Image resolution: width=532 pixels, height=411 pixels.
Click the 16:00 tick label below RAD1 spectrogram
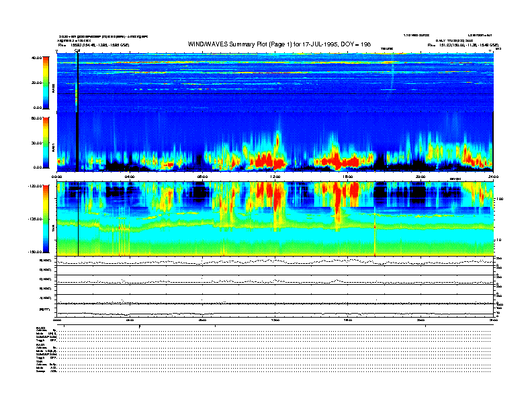pyautogui.click(x=348, y=177)
